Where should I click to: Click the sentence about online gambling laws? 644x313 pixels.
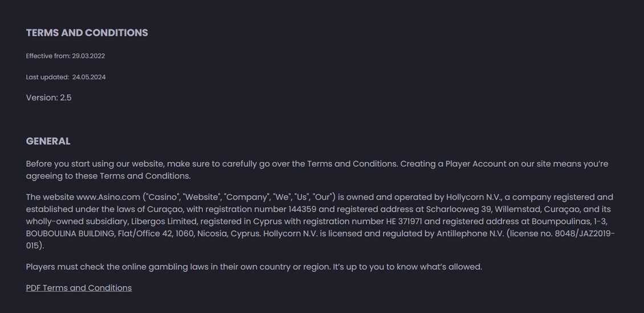pyautogui.click(x=254, y=267)
